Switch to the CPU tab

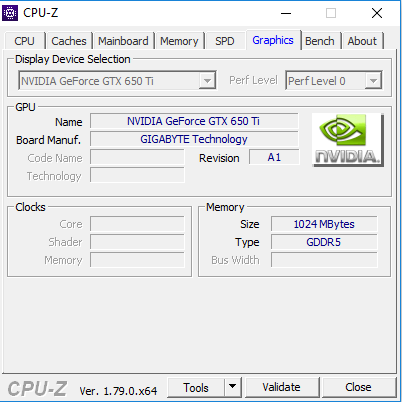(25, 41)
